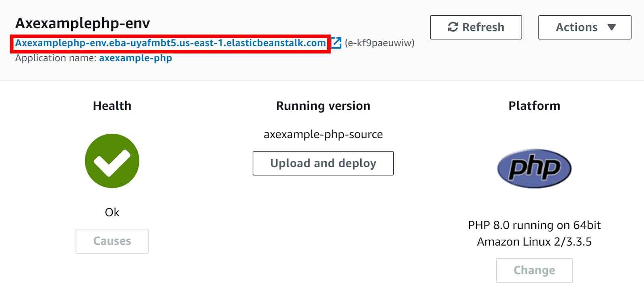Click the circular arrows icon on Refresh
The image size is (644, 291).
point(453,27)
